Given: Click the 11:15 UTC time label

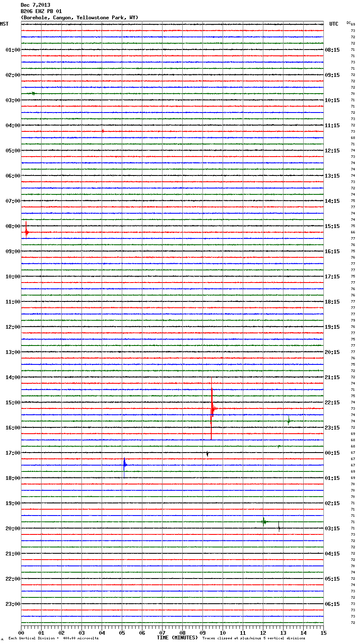Looking at the screenshot, I should tap(332, 126).
